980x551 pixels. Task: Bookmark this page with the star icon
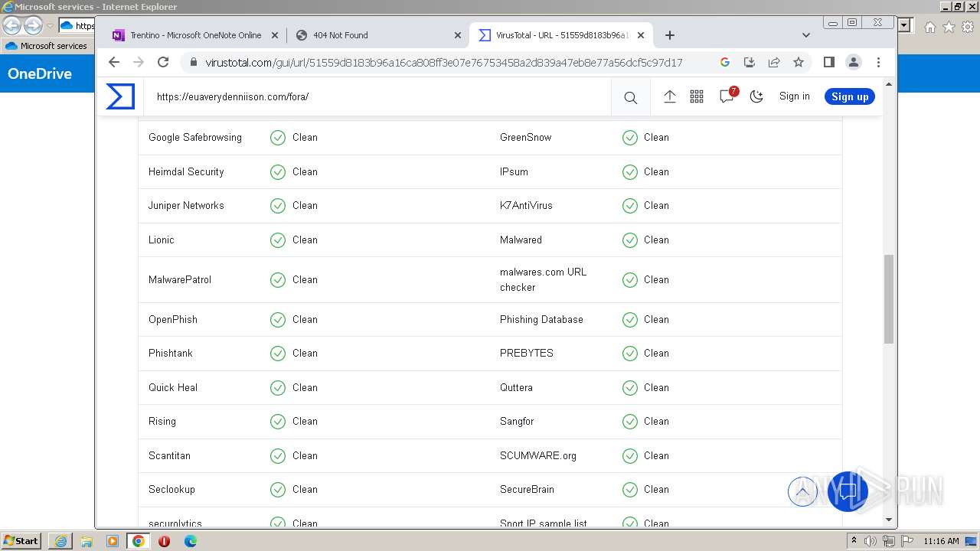pos(799,62)
